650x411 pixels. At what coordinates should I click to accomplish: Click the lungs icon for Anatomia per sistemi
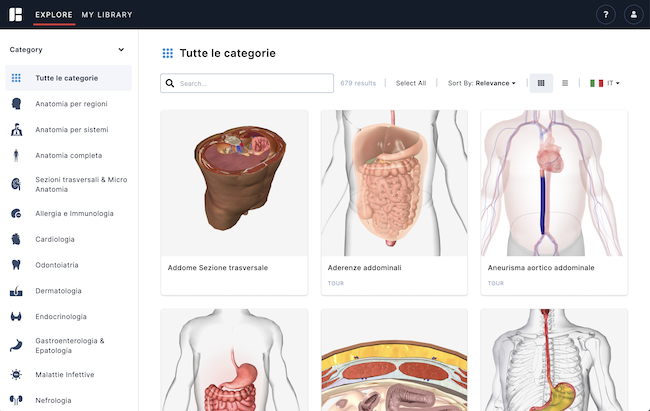[16, 129]
